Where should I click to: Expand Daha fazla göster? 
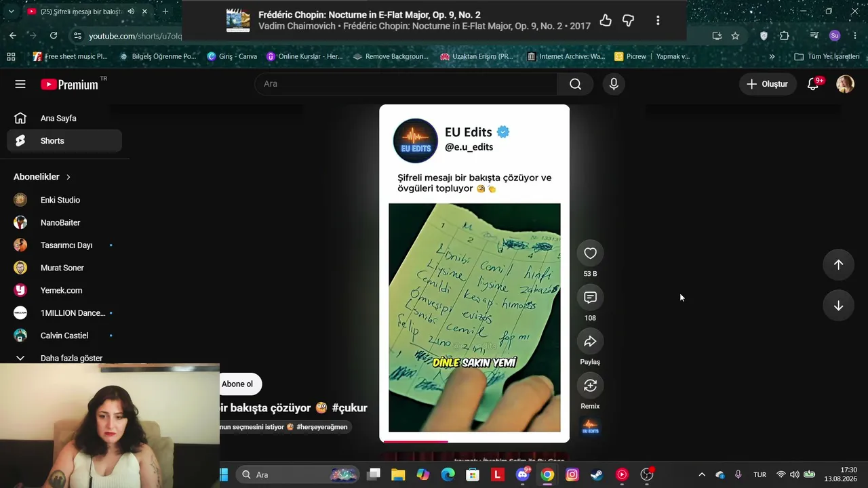(x=64, y=358)
